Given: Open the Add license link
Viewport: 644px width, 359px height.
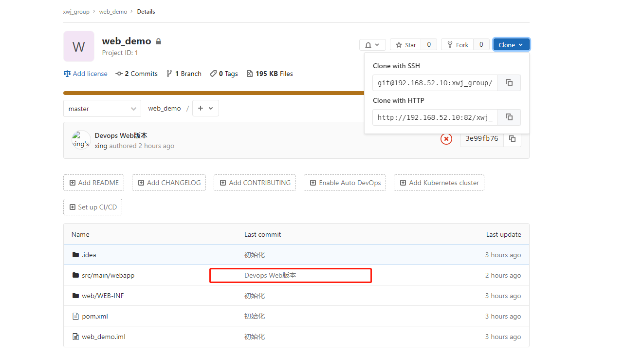Looking at the screenshot, I should (x=86, y=74).
